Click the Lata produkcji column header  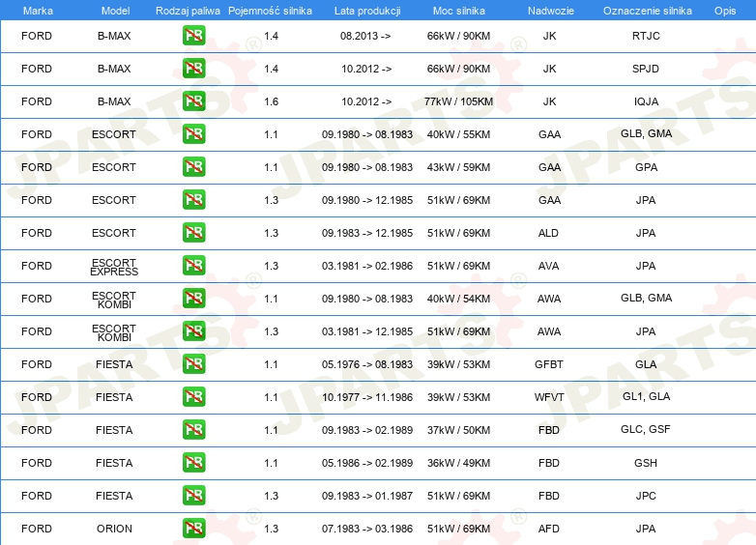coord(367,11)
